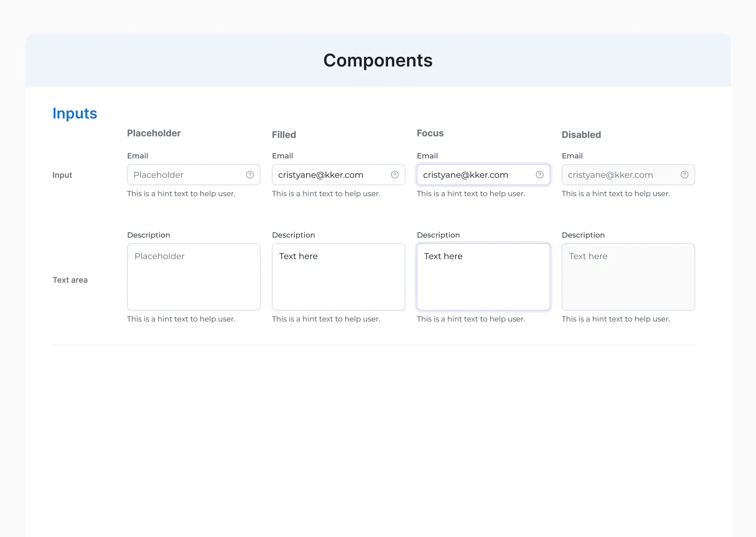The height and width of the screenshot is (537, 756).
Task: Click the Placeholder description text area
Action: pos(193,277)
